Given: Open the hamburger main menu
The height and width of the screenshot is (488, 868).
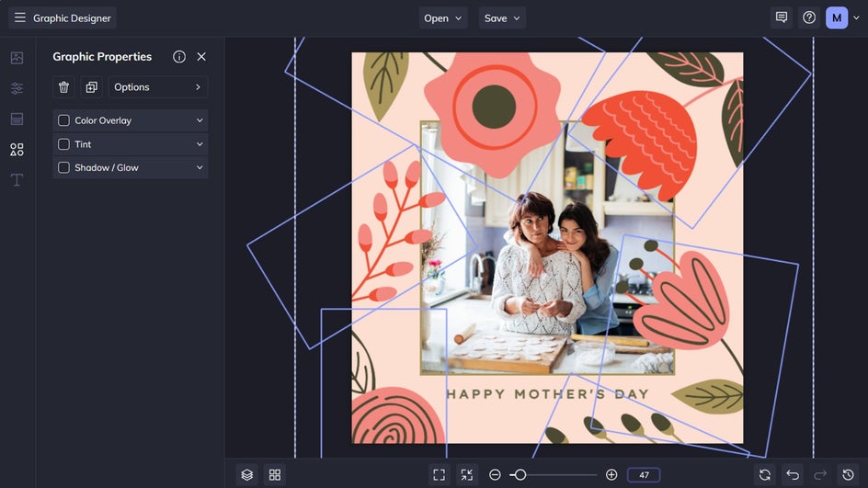Looking at the screenshot, I should click(20, 17).
